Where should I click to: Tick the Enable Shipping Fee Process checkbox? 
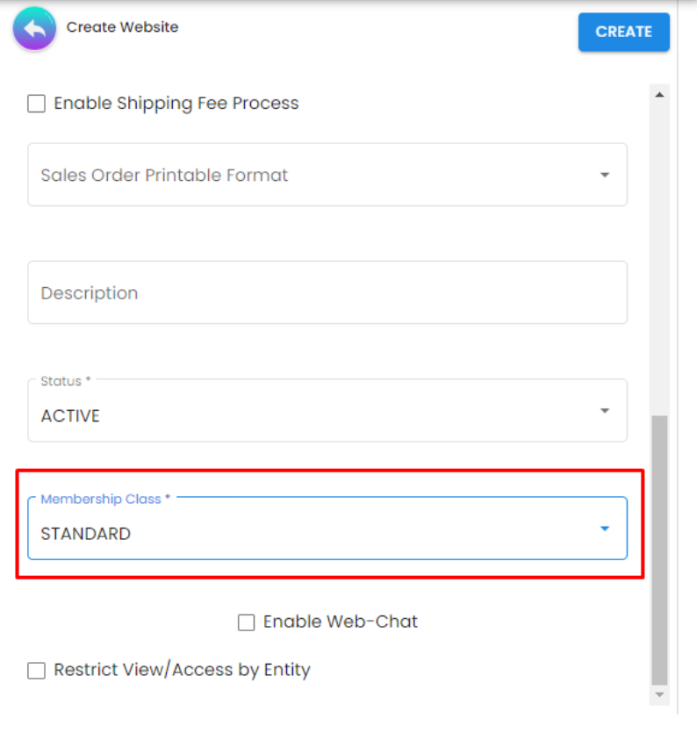point(37,103)
